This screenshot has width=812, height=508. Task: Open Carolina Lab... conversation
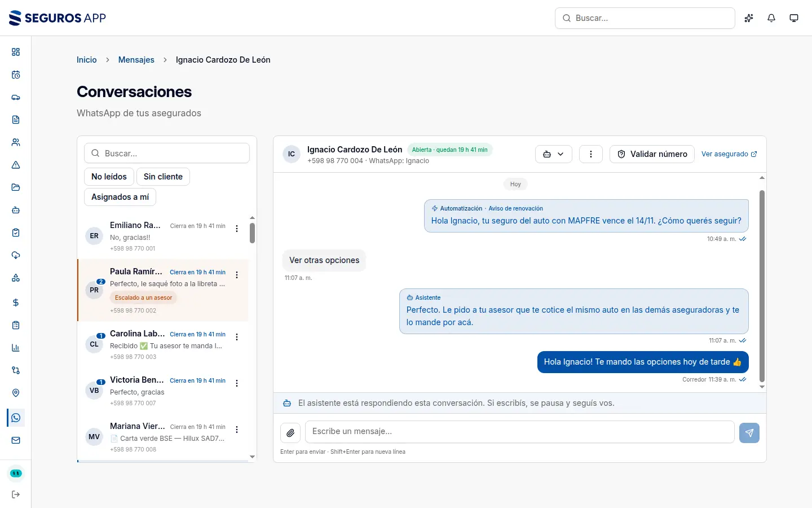(163, 344)
